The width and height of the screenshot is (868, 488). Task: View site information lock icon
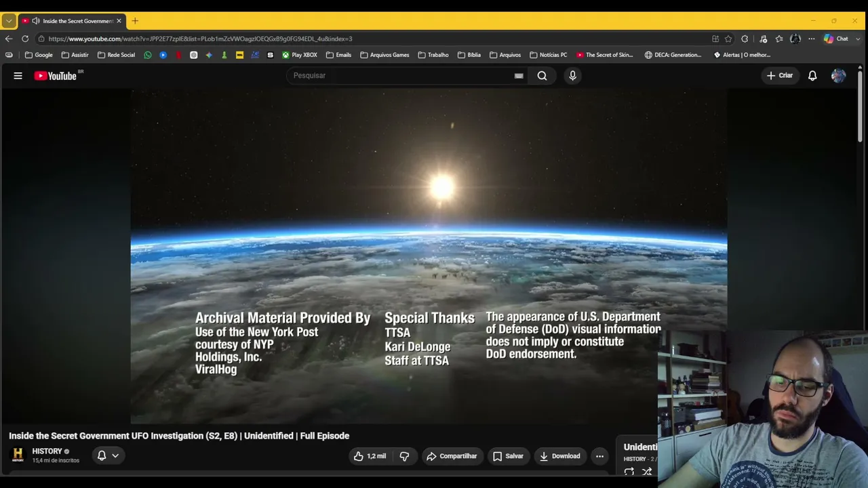[41, 39]
